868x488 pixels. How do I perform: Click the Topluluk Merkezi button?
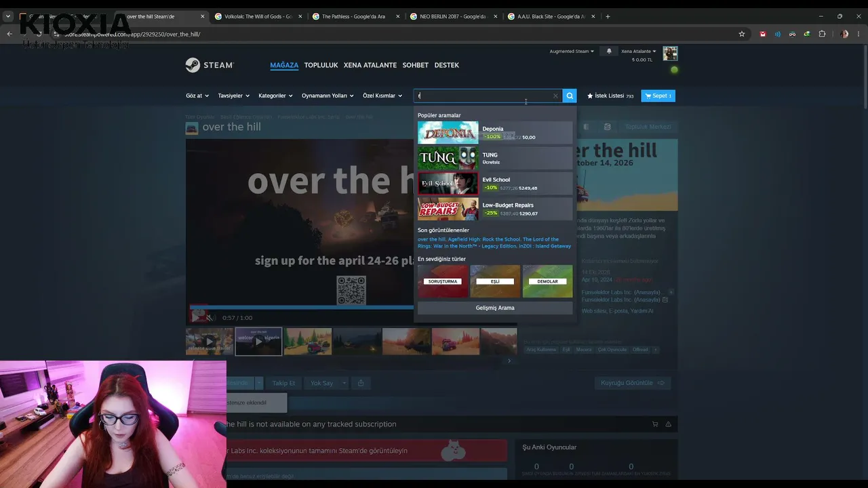pos(648,127)
